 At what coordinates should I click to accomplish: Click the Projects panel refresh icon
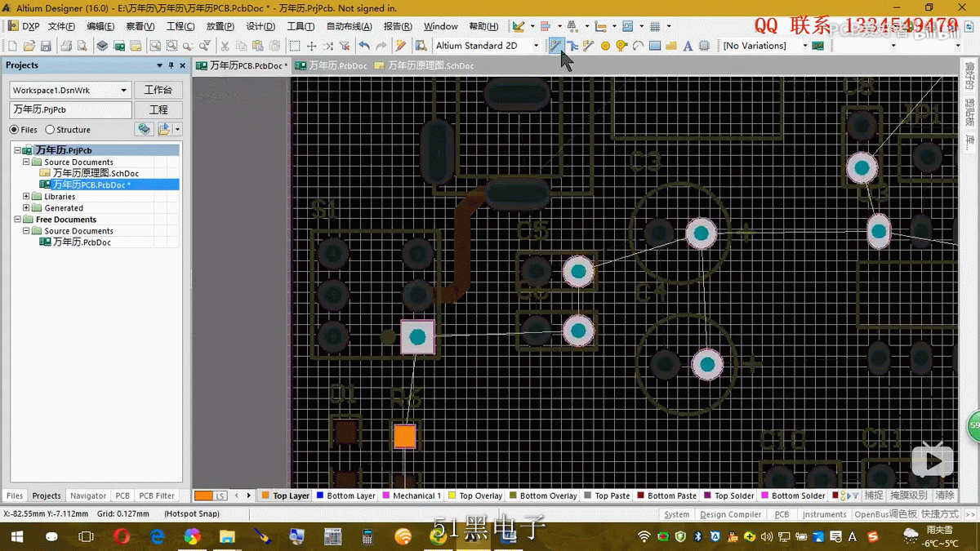(x=144, y=129)
